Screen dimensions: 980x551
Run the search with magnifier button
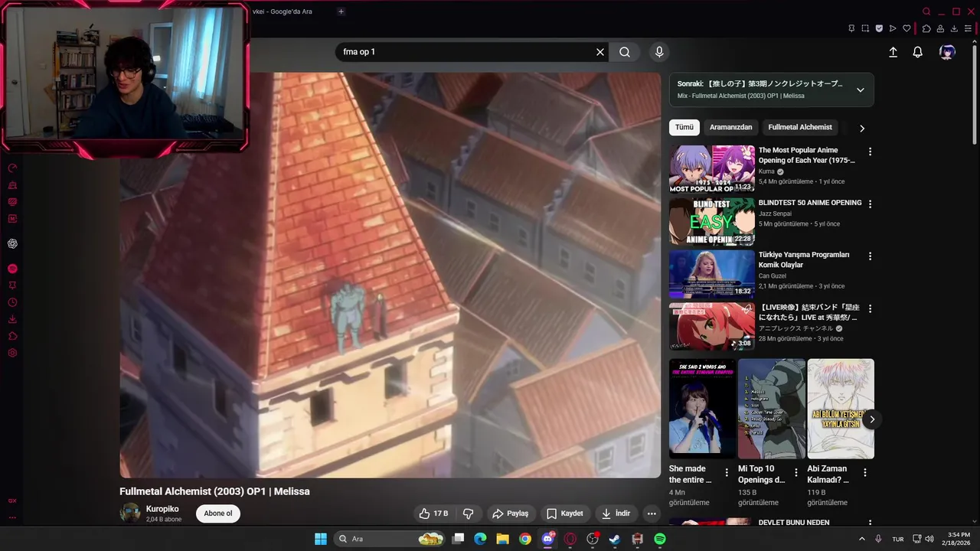(625, 52)
